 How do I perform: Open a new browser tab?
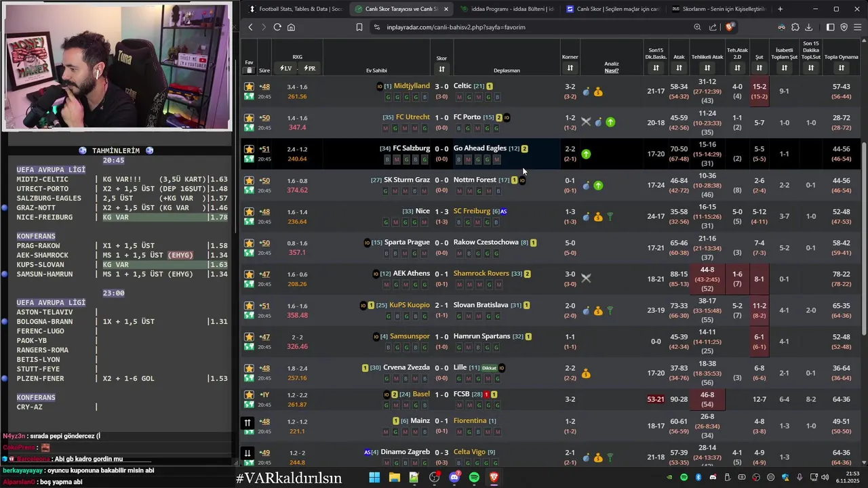pos(780,9)
